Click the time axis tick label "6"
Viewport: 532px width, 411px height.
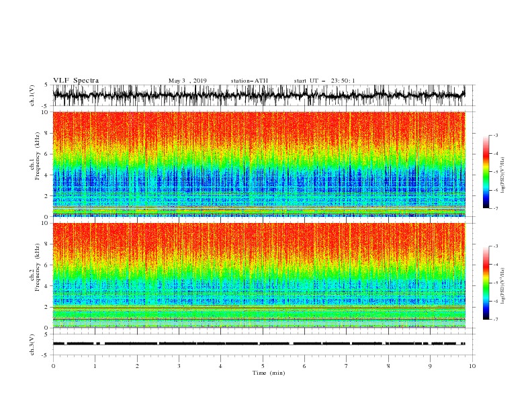304,366
